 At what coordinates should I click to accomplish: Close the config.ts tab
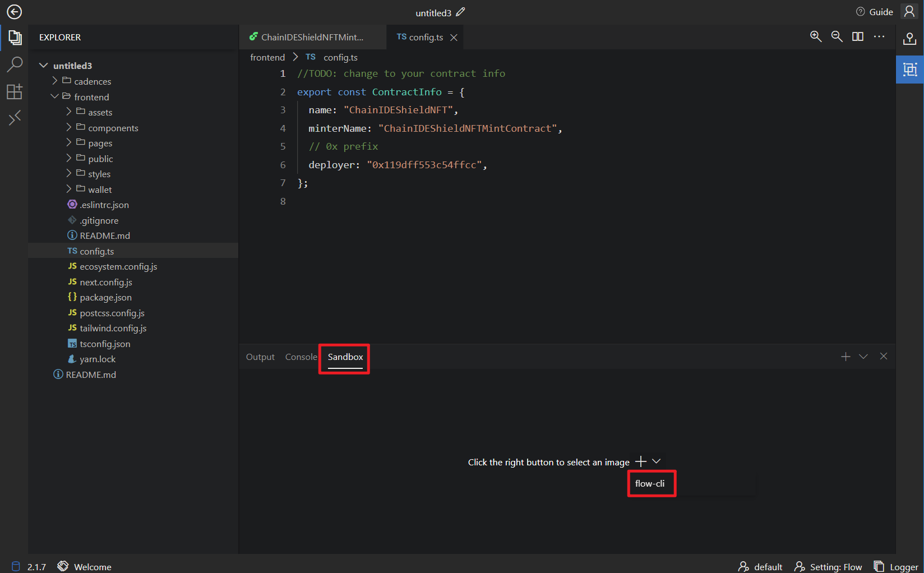pyautogui.click(x=454, y=38)
